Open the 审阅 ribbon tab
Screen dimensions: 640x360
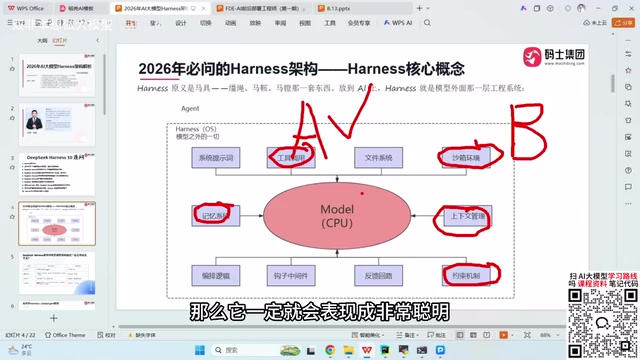click(280, 23)
